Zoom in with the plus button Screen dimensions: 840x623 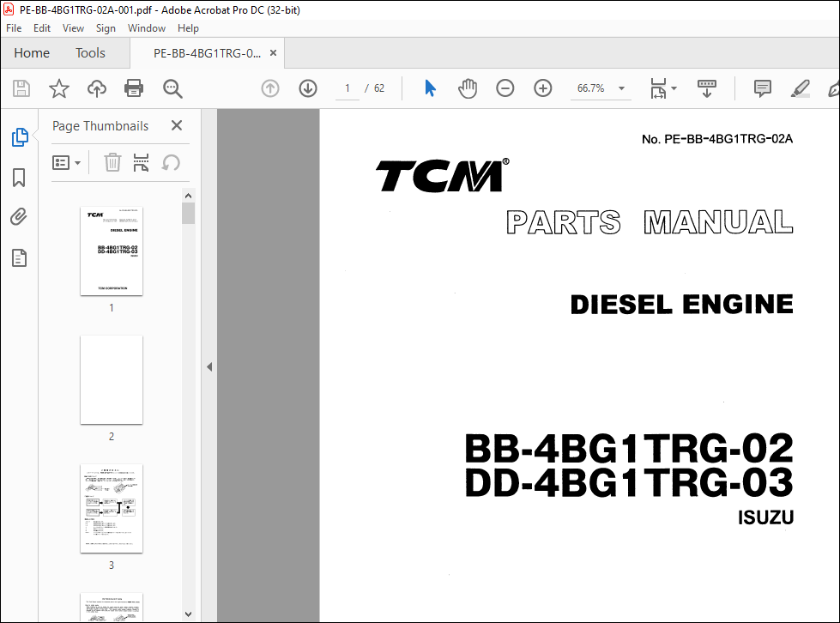pos(542,88)
